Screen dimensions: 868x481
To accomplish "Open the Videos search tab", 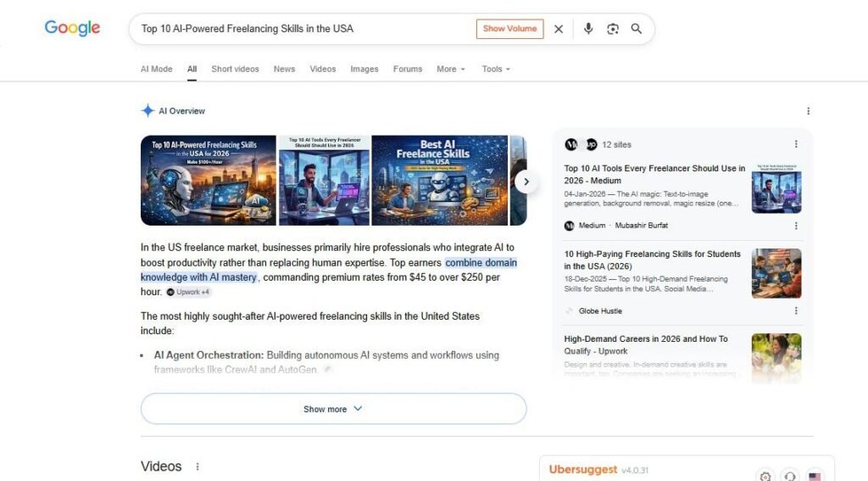I will click(323, 69).
